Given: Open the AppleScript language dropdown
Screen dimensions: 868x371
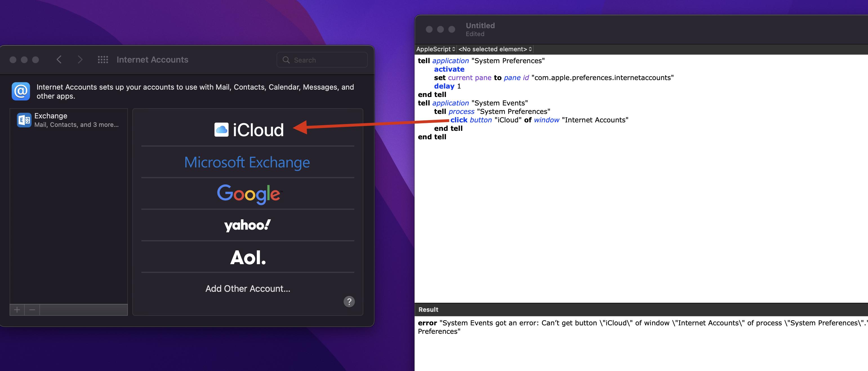Looking at the screenshot, I should coord(436,49).
